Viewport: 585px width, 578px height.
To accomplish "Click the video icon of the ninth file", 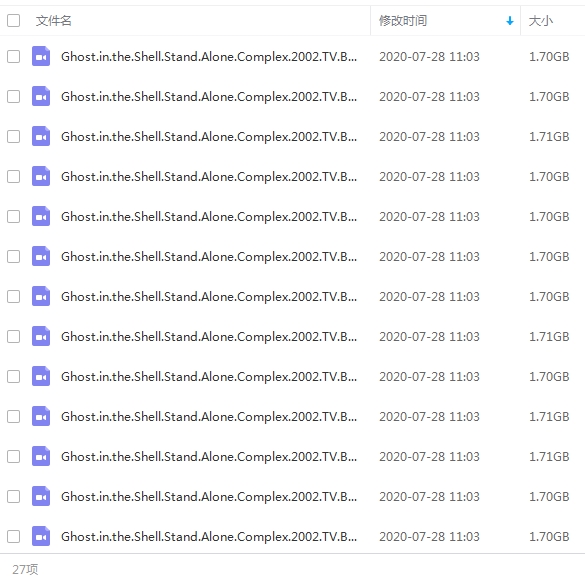I will click(x=41, y=376).
